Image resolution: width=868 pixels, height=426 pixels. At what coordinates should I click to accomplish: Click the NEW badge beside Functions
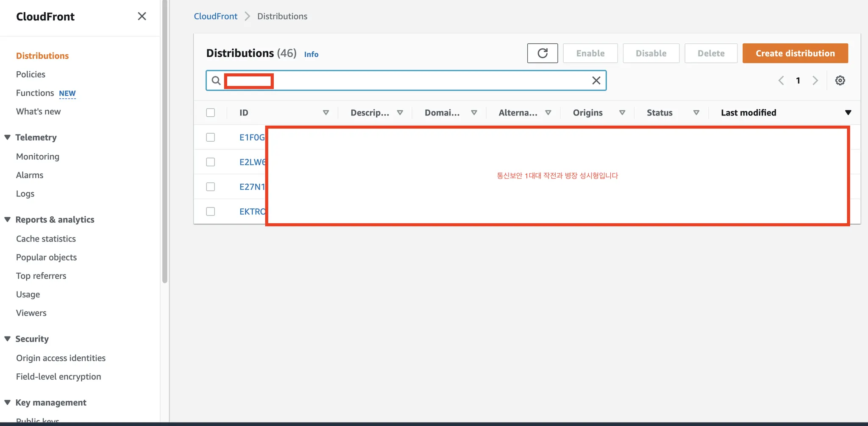point(67,93)
